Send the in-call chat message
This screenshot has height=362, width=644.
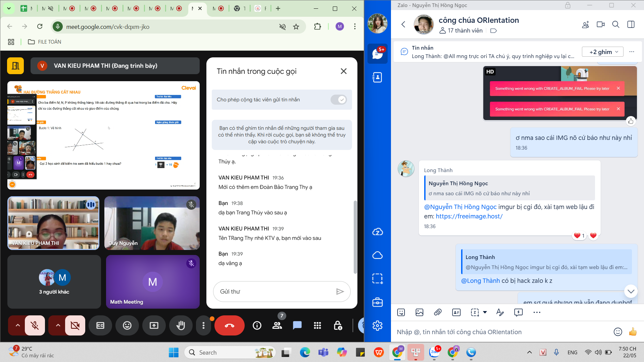coord(340,292)
